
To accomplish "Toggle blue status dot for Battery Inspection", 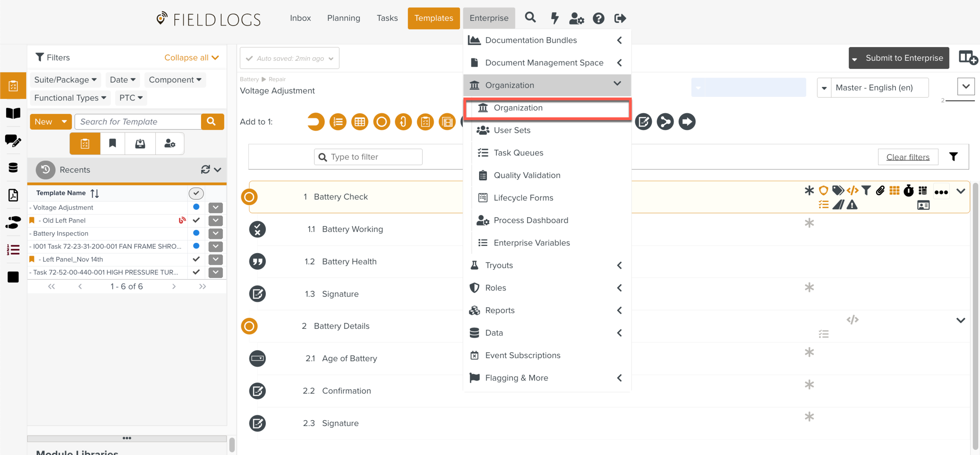I will [196, 233].
